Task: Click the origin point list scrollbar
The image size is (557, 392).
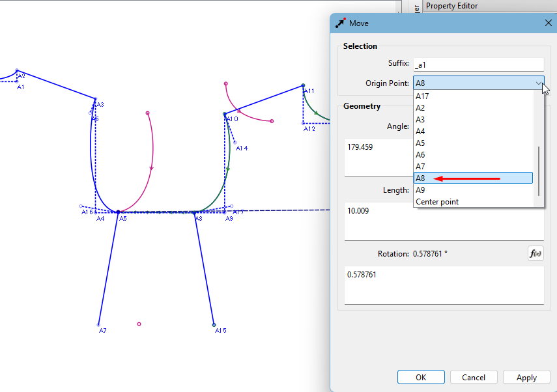Action: pos(538,171)
